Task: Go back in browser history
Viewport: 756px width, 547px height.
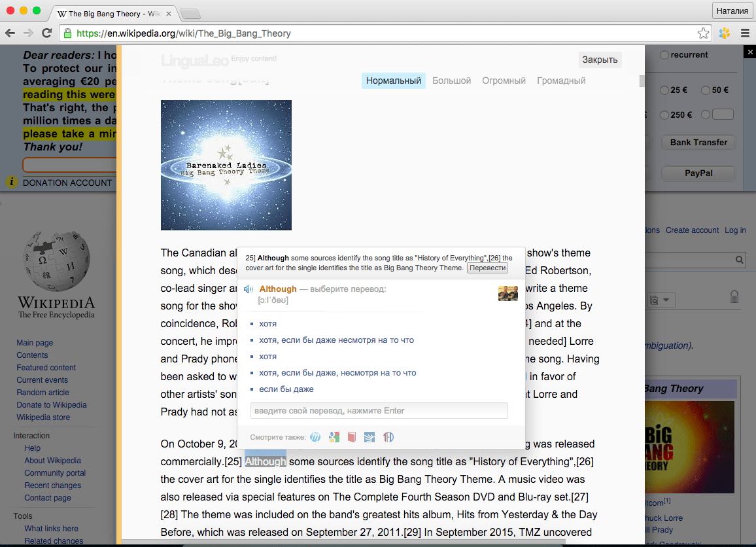Action: click(10, 33)
